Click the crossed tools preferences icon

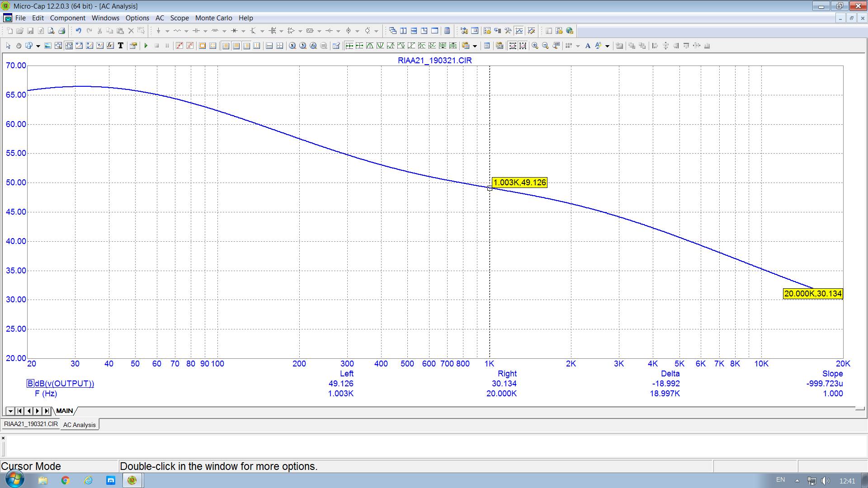pyautogui.click(x=508, y=31)
